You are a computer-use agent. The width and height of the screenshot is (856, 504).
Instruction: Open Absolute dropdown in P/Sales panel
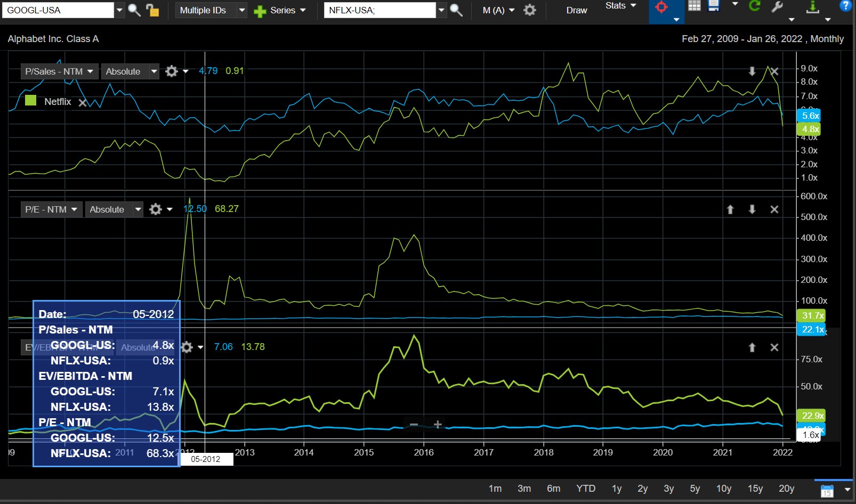130,71
